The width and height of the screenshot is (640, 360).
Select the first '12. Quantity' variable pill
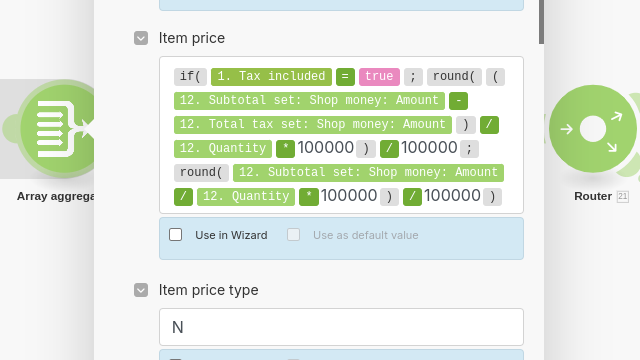(223, 149)
